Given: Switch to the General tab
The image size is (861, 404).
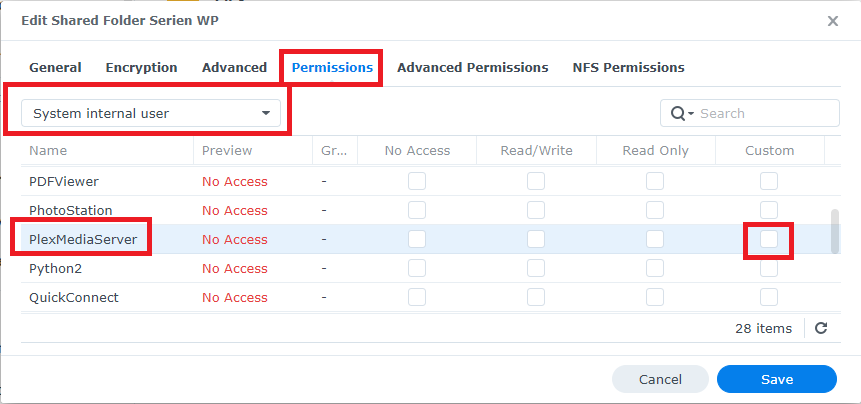Looking at the screenshot, I should coord(55,68).
